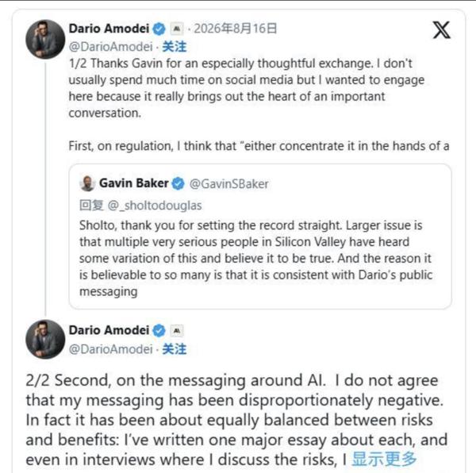476x473 pixels.
Task: Open Gavin Baker's name in quoted tweet
Action: point(134,183)
